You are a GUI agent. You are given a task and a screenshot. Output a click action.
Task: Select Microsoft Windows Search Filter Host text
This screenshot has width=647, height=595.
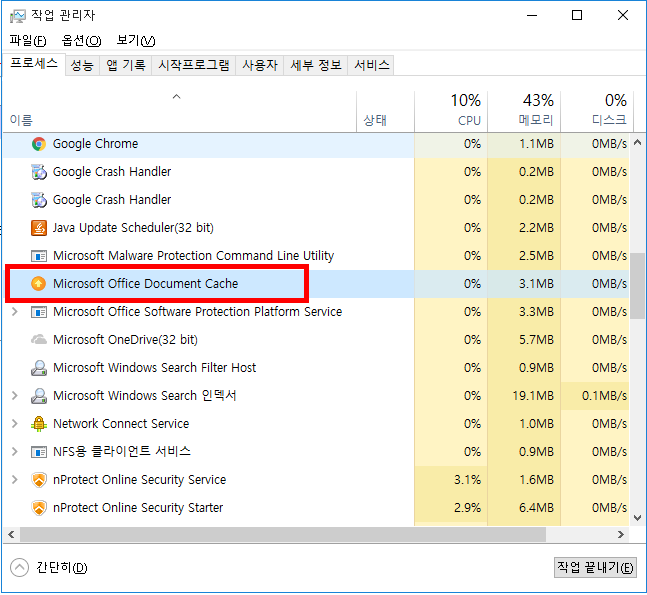point(155,368)
